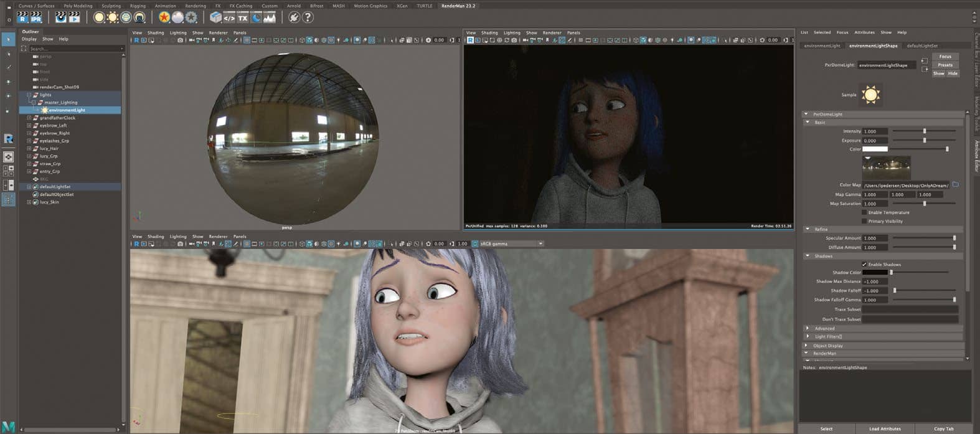This screenshot has height=434, width=980.
Task: Click the Color Map HDR thumbnail preview
Action: coord(886,167)
